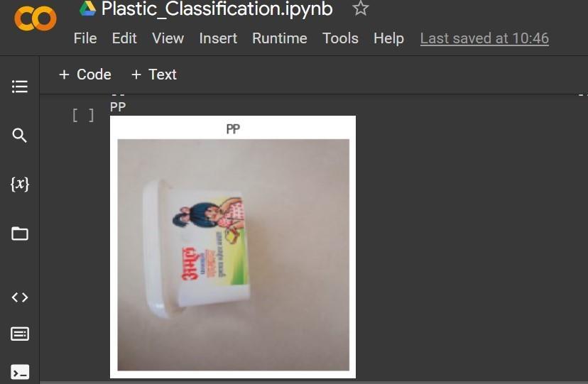Open the Variables {x} panel
Viewport: 588px width, 384px height.
[x=19, y=184]
